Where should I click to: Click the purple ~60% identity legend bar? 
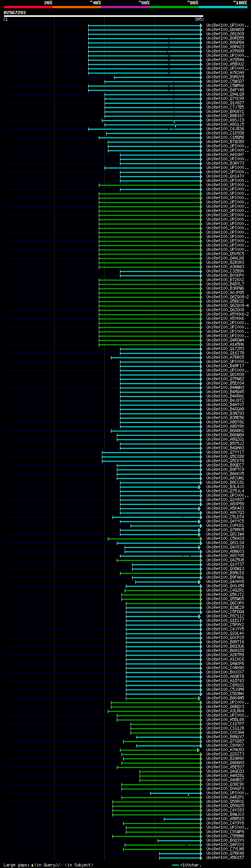coord(125,7)
